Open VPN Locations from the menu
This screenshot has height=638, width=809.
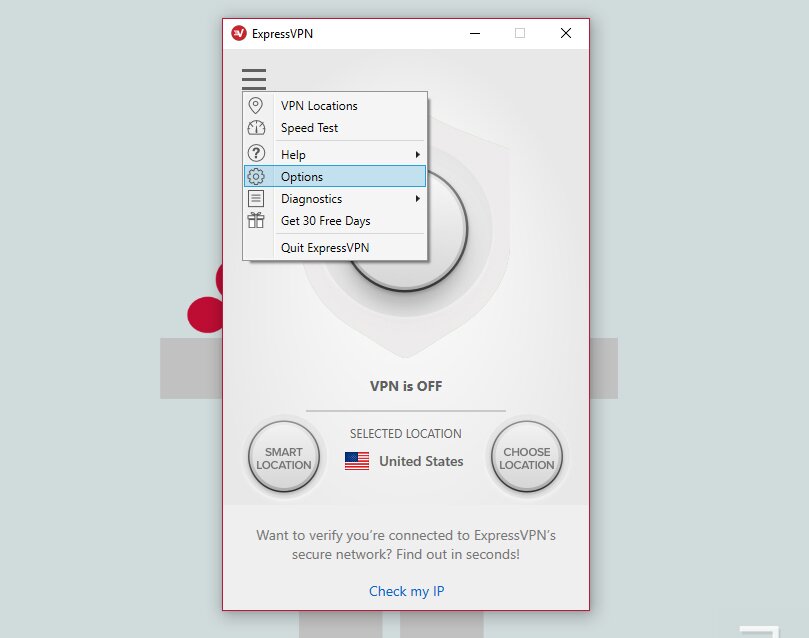335,106
